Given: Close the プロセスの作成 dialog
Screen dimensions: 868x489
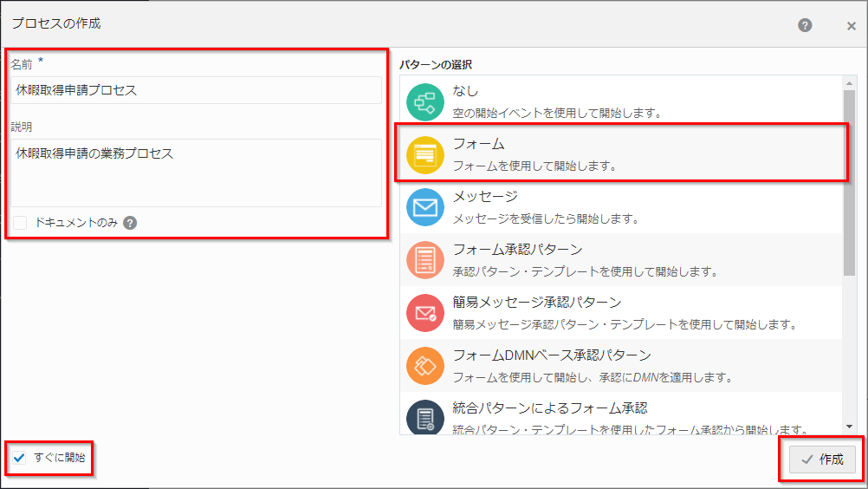Looking at the screenshot, I should pyautogui.click(x=851, y=25).
